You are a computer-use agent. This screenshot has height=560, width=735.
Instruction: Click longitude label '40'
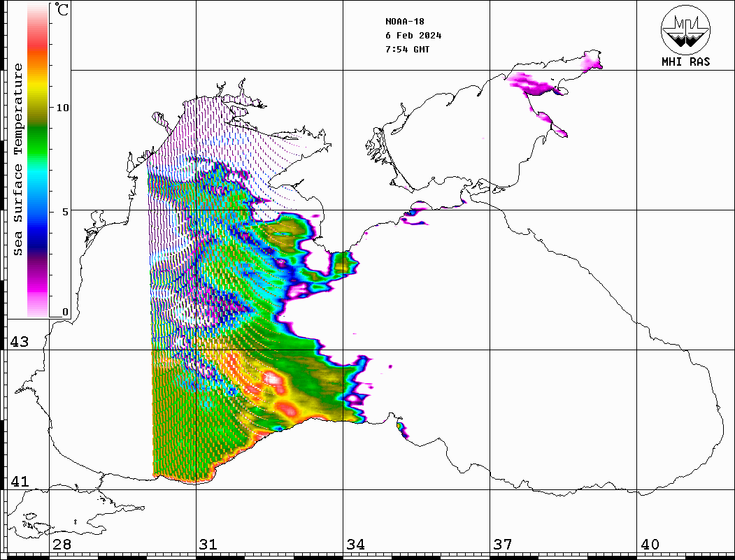click(x=649, y=545)
